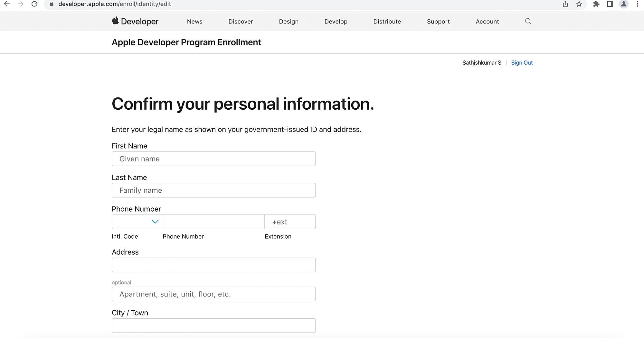This screenshot has width=644, height=338.
Task: Open the browser extensions puzzle icon
Action: click(596, 4)
